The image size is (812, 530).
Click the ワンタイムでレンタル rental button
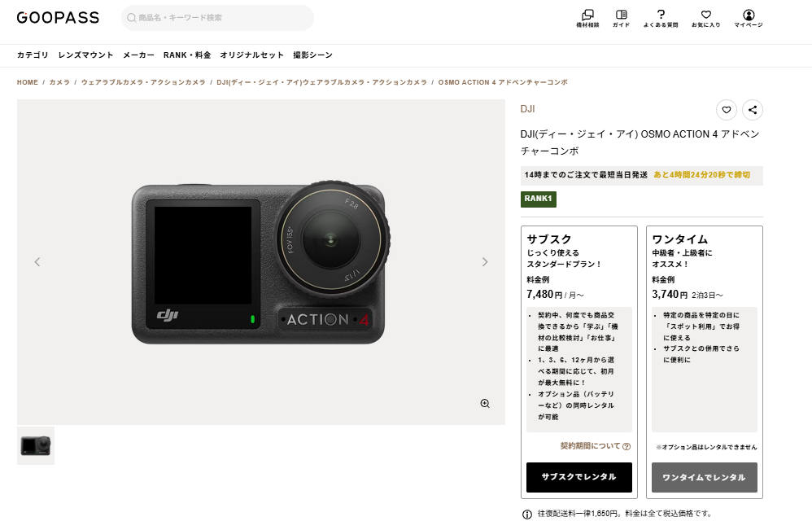click(x=704, y=478)
